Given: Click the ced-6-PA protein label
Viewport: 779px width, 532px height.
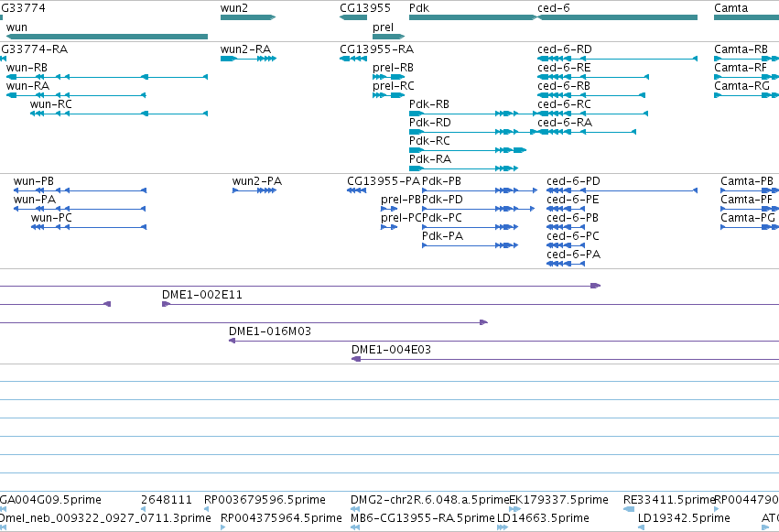Looking at the screenshot, I should click(573, 255).
